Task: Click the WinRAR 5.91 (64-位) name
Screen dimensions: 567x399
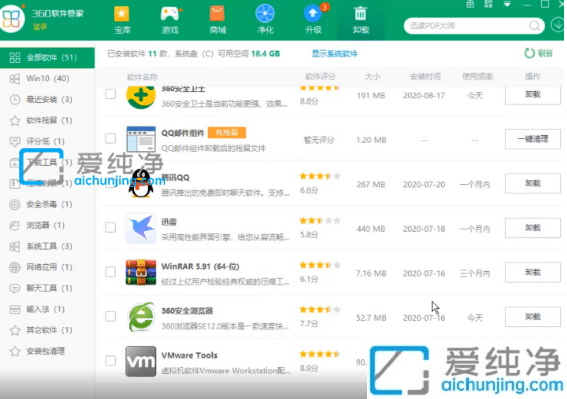Action: click(x=200, y=267)
